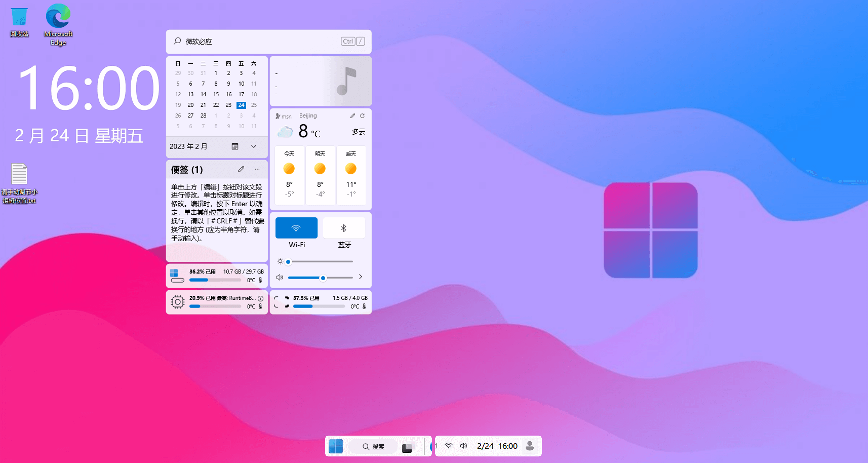
Task: Collapse the calendar using the chevron
Action: (254, 146)
